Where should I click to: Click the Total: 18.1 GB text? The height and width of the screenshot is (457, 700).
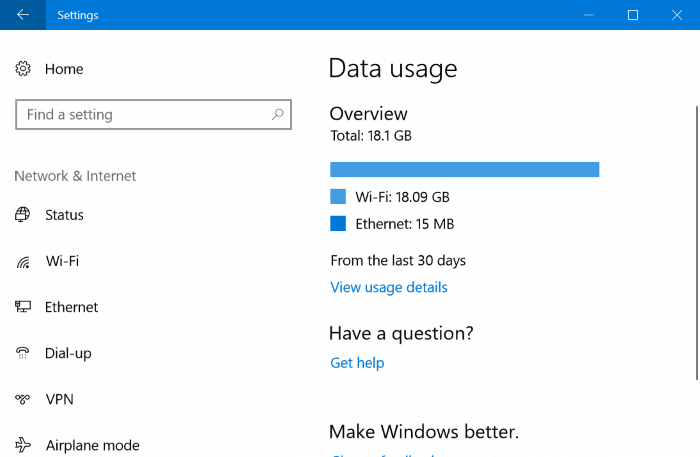[x=371, y=136]
